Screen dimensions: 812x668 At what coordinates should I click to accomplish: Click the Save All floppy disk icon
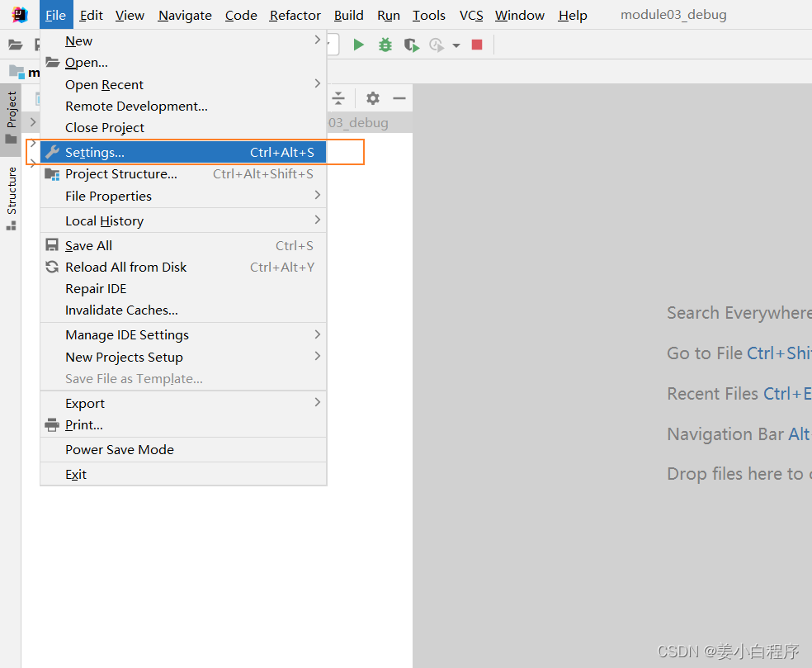(52, 245)
